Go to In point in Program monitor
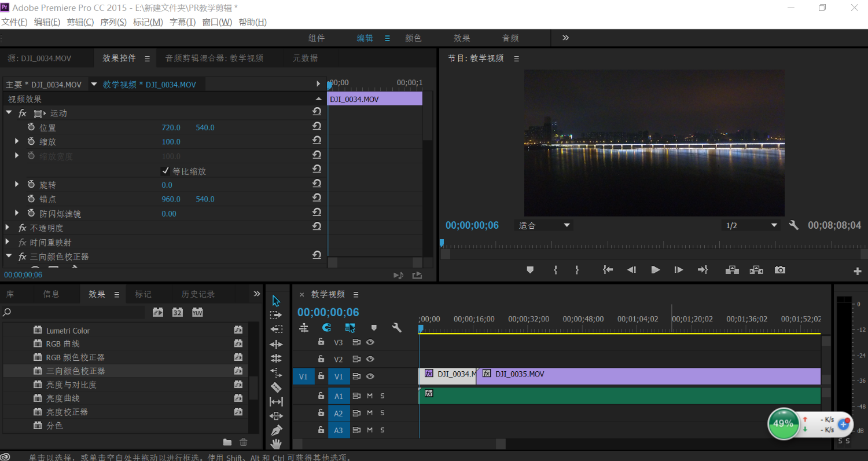 tap(608, 270)
